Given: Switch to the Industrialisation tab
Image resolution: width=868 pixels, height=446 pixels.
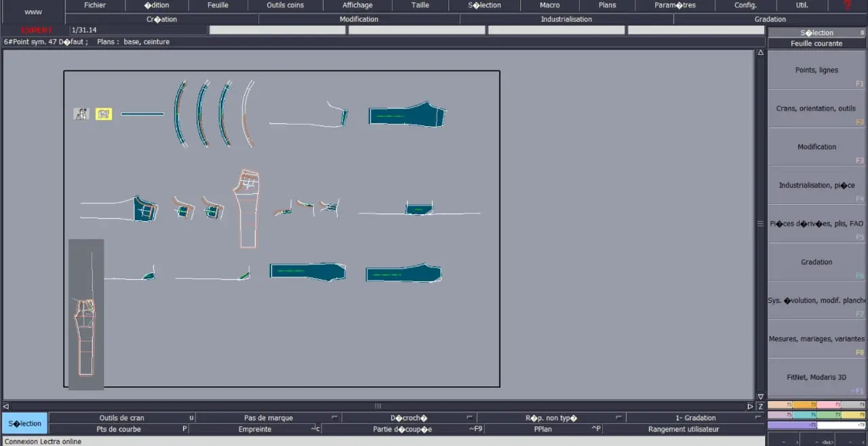Looking at the screenshot, I should (x=566, y=19).
